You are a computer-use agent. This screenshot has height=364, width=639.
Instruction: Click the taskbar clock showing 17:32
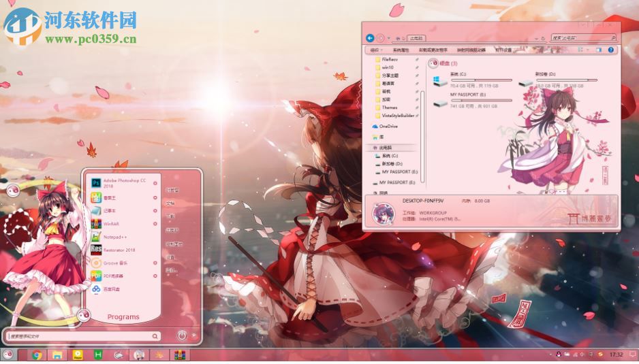click(x=616, y=354)
